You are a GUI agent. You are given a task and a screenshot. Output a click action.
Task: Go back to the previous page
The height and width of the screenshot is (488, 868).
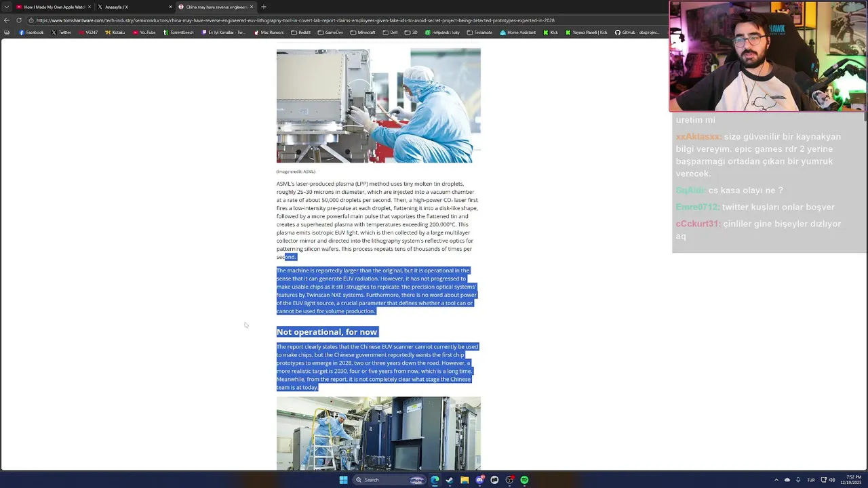click(x=7, y=20)
